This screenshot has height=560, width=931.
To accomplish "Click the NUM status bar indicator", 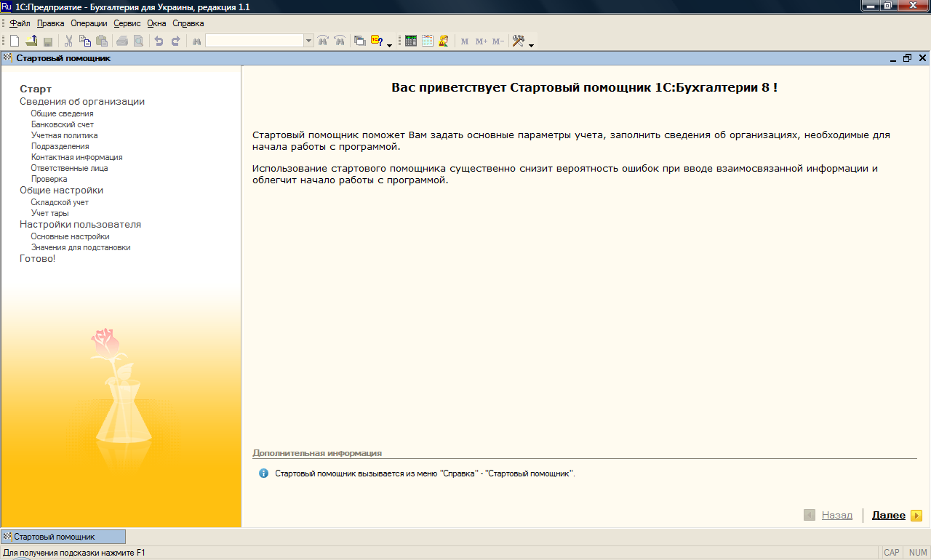I will pos(918,553).
